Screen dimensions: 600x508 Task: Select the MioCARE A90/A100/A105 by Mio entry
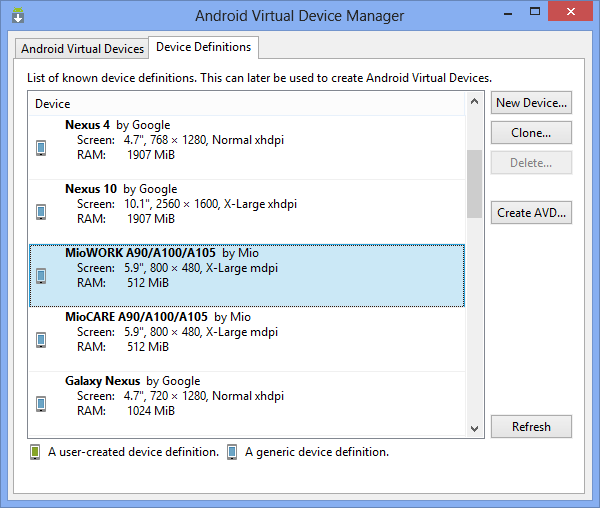pos(247,339)
